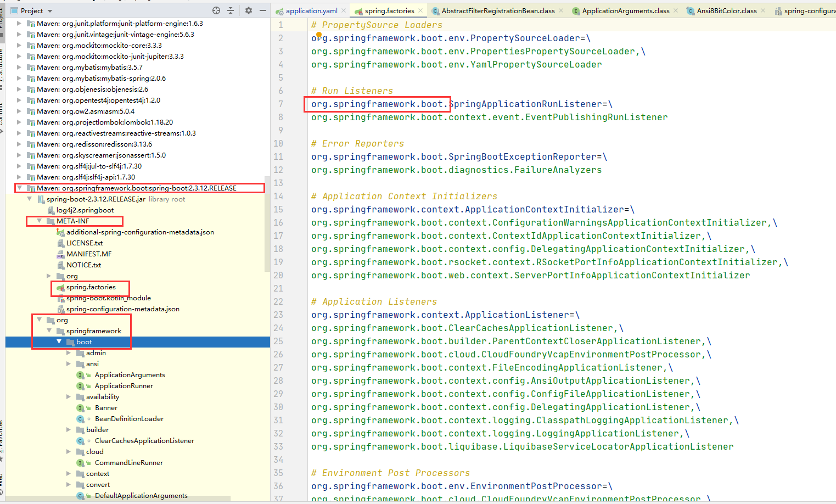Screen dimensions: 836x504
Task: Select spring-boot.kotlin_module file
Action: [x=109, y=298]
